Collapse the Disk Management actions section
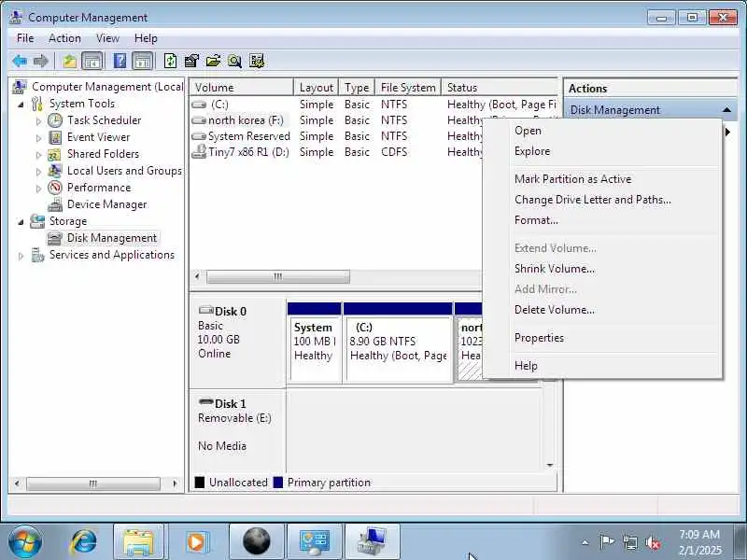747x560 pixels. (x=726, y=110)
